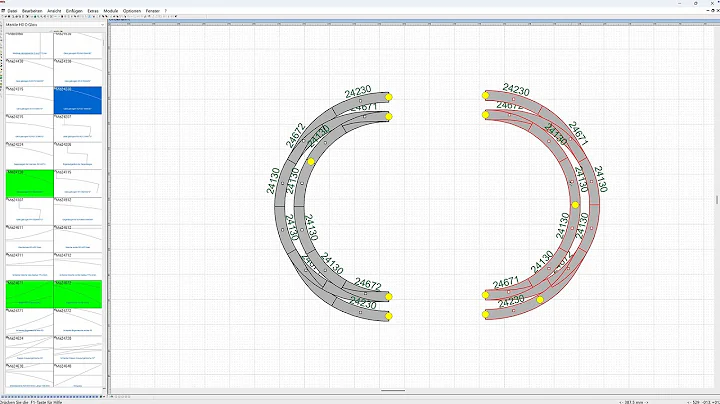Screen dimensions: 720x404
Task: Select the green Ma24671 turnout thumbnail
Action: [29, 294]
